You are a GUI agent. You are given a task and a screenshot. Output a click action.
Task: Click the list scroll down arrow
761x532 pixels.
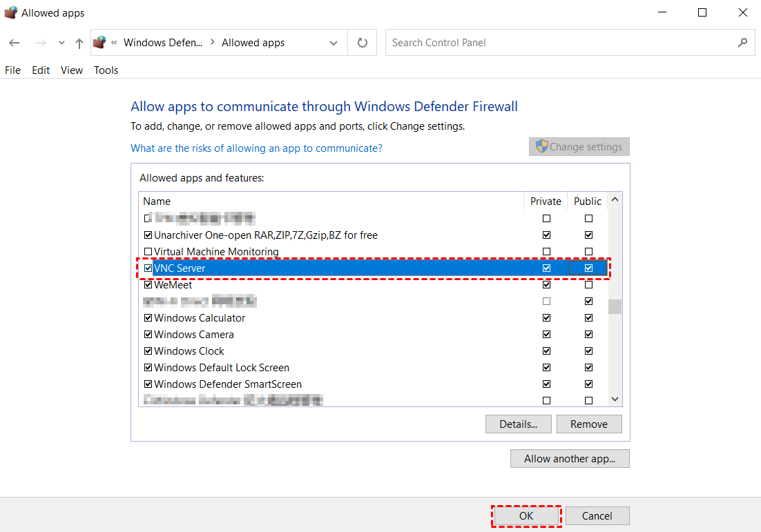click(615, 399)
